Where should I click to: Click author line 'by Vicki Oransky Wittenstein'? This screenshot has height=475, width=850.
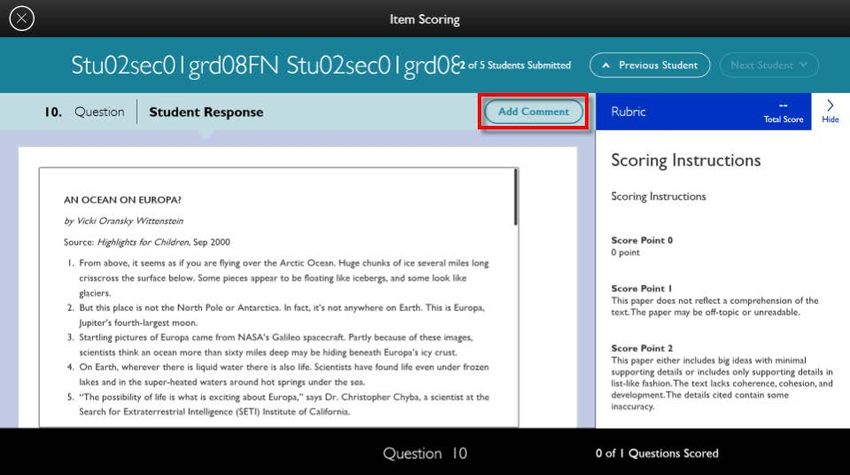point(124,221)
